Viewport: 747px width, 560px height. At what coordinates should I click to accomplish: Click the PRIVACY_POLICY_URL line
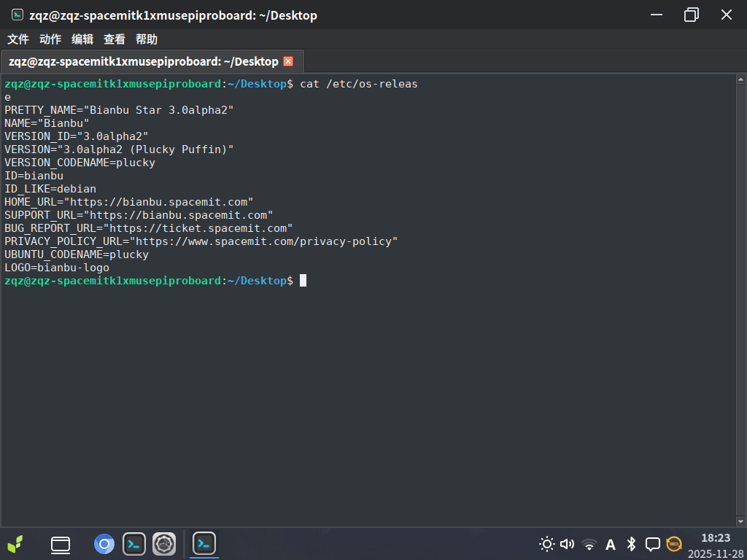[201, 241]
